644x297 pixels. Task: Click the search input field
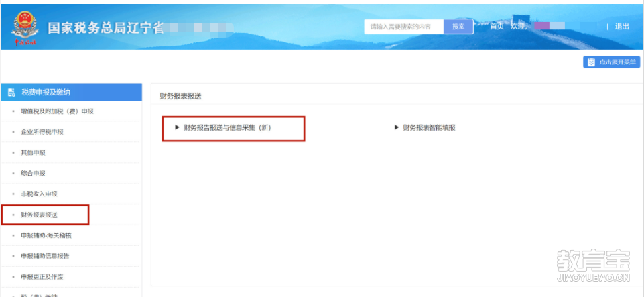pyautogui.click(x=404, y=27)
